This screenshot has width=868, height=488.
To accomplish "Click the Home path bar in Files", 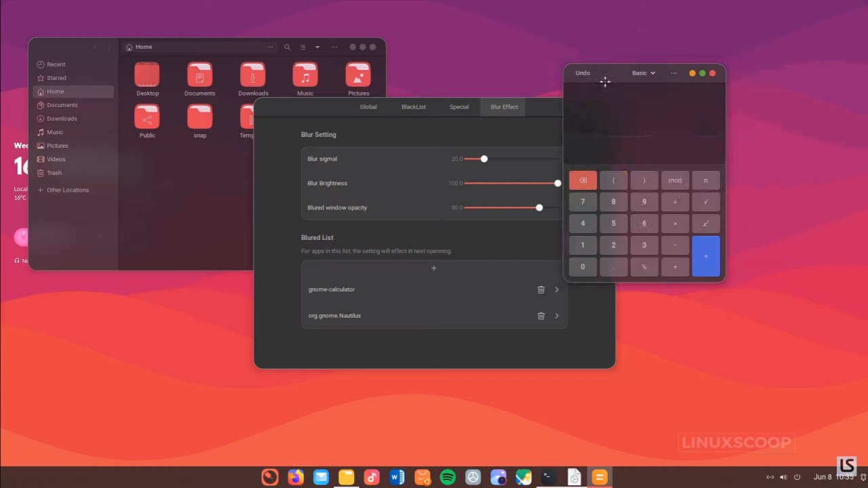I will tap(200, 47).
